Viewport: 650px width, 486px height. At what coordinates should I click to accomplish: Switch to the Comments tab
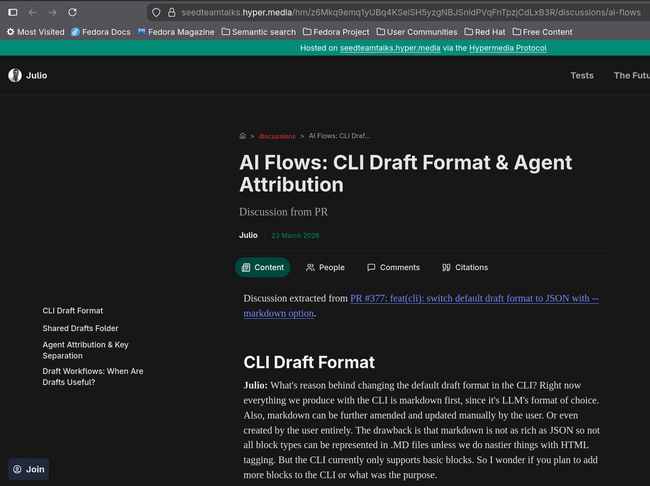(x=393, y=267)
